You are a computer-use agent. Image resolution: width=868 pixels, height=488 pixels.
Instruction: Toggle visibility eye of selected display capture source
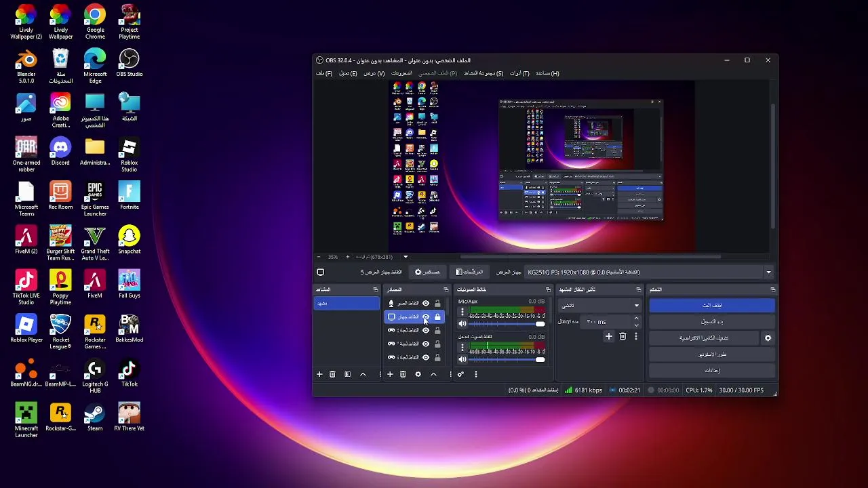pos(426,317)
